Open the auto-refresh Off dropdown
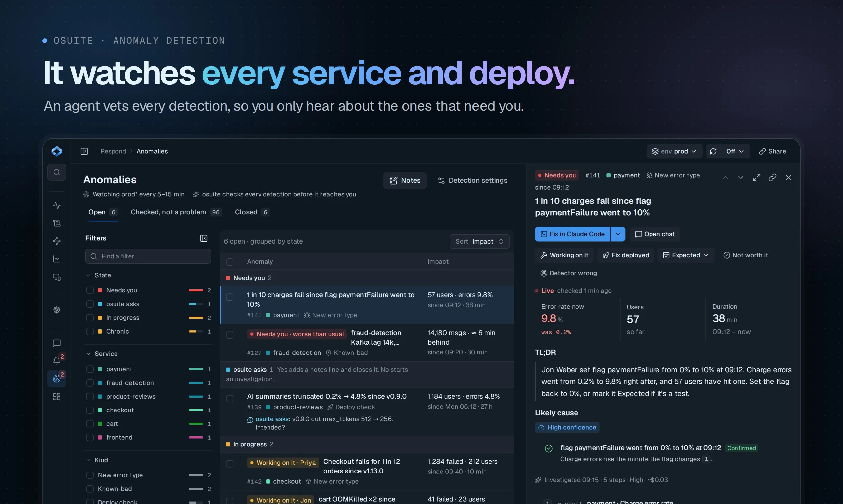The width and height of the screenshot is (843, 504). point(735,151)
